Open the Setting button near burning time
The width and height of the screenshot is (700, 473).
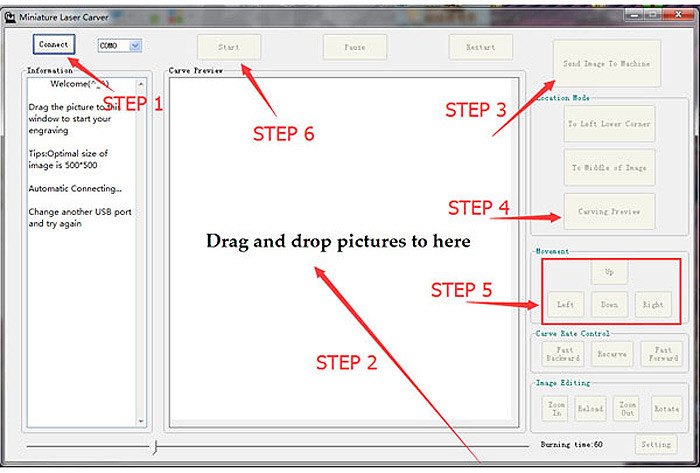pos(655,444)
